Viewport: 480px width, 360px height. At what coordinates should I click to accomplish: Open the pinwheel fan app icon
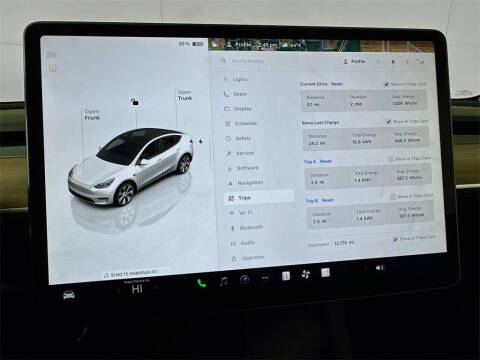coord(305,274)
